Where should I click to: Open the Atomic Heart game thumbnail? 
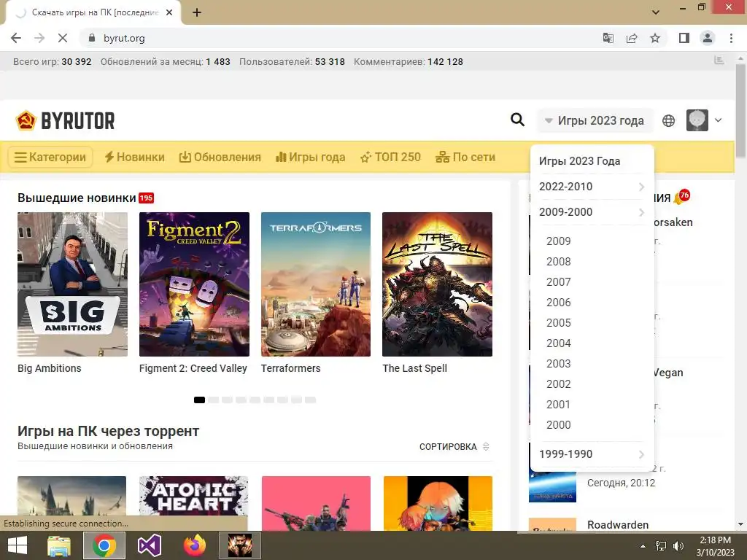click(x=194, y=503)
